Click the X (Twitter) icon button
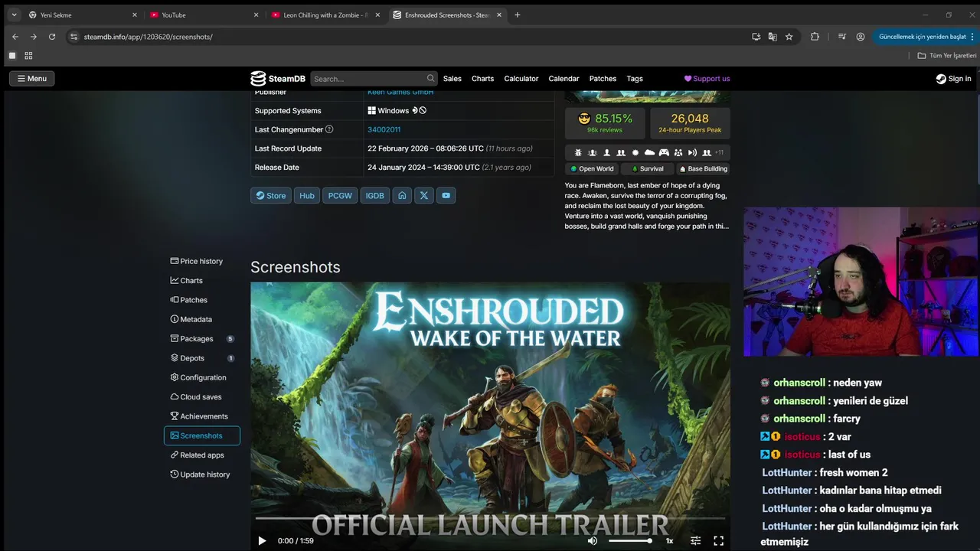Image resolution: width=980 pixels, height=551 pixels. (423, 195)
